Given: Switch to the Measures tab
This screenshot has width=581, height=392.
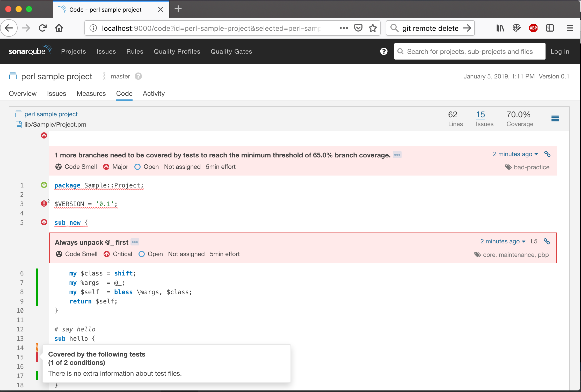Looking at the screenshot, I should coord(91,94).
